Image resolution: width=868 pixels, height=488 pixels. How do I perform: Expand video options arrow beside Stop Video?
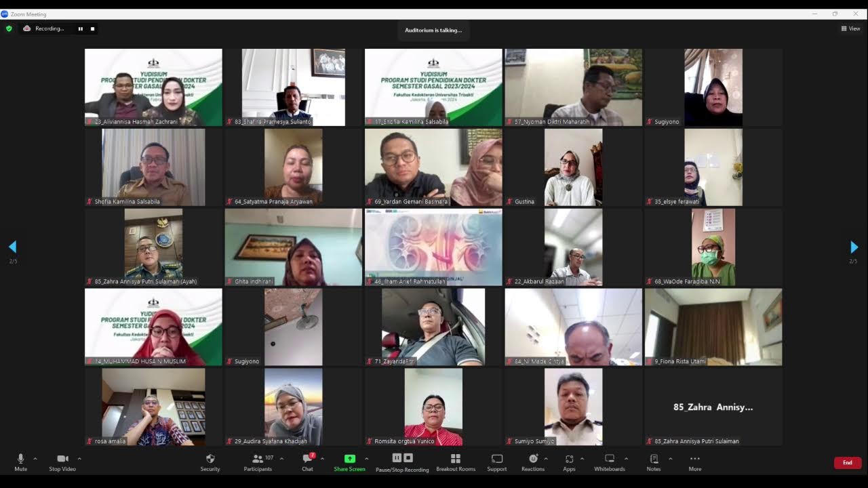(x=79, y=459)
